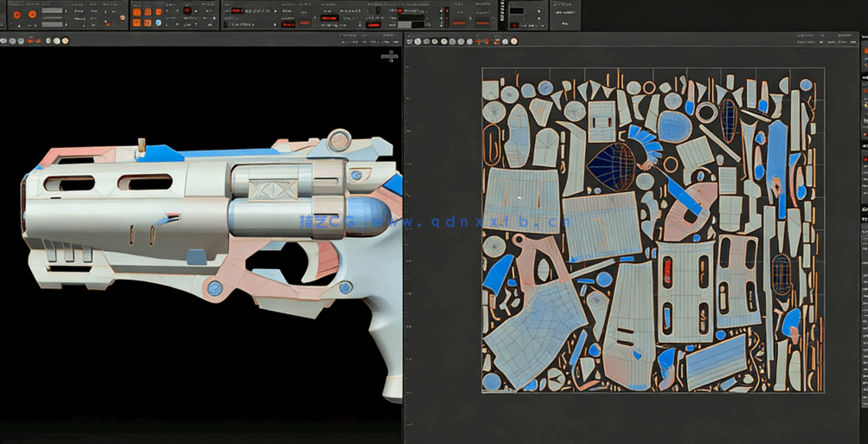
Task: Click the second orange circular icon in top-left panel
Action: pyautogui.click(x=32, y=14)
